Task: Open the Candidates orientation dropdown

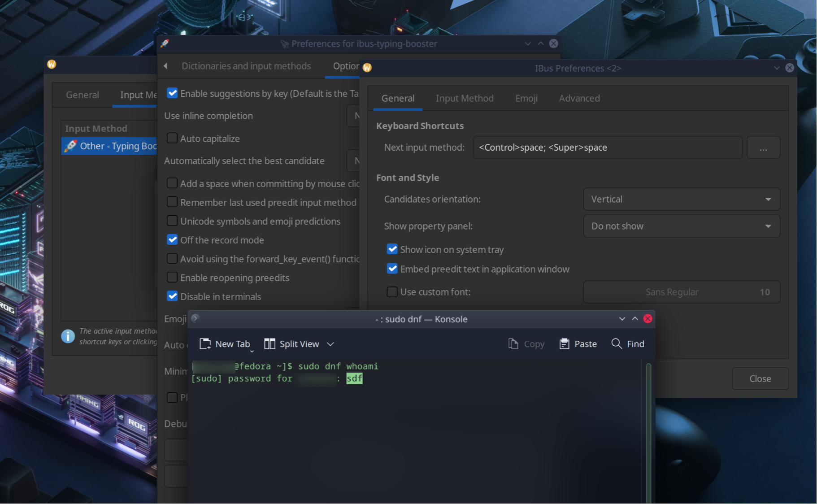Action: click(681, 199)
